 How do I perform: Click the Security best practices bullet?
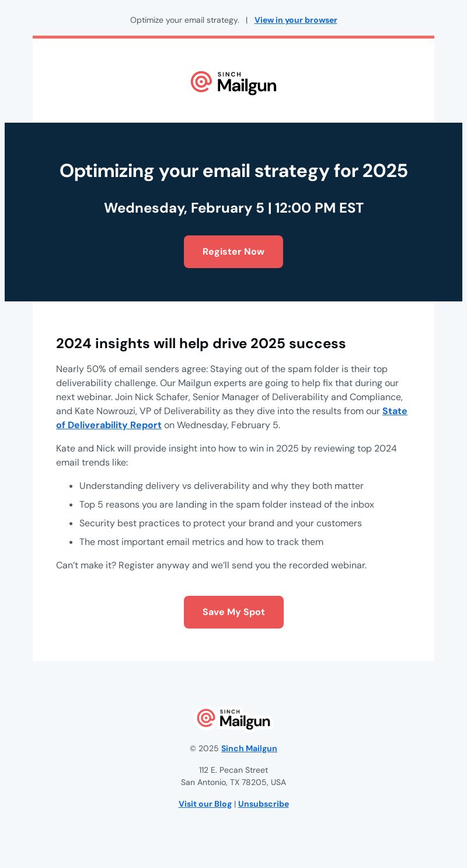click(221, 523)
